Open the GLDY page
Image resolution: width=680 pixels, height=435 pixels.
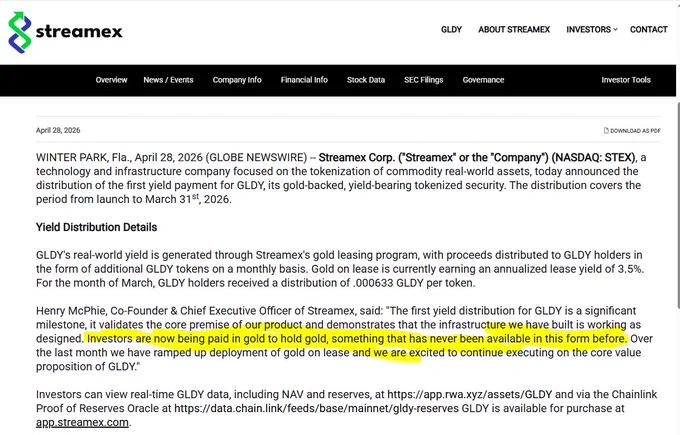click(x=451, y=29)
